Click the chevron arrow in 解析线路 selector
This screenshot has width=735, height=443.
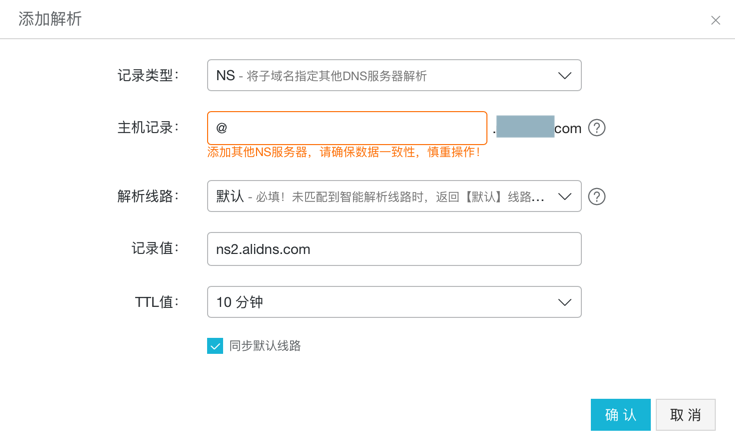[564, 197]
